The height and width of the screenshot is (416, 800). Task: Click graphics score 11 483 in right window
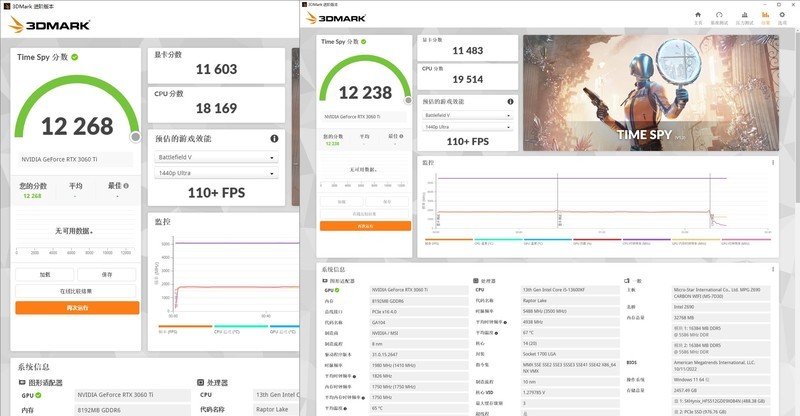point(467,51)
